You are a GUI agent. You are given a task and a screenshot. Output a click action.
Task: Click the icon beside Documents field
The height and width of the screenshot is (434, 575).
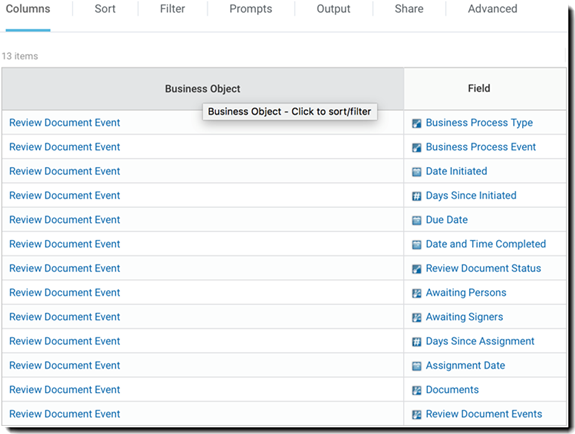(417, 390)
